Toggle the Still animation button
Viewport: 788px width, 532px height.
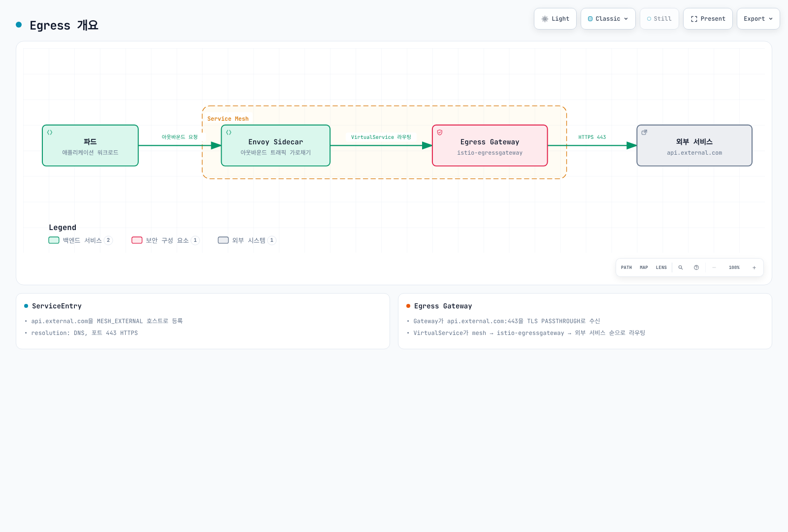click(659, 19)
